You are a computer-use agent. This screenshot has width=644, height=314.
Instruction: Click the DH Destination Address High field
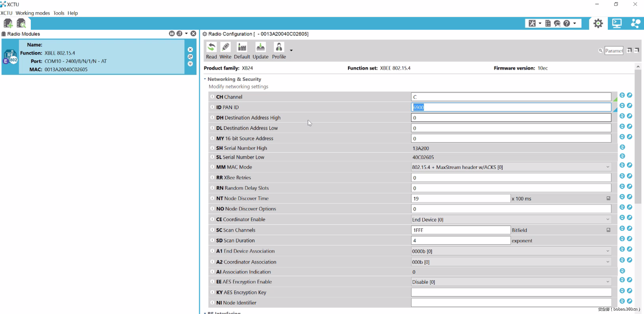point(511,117)
